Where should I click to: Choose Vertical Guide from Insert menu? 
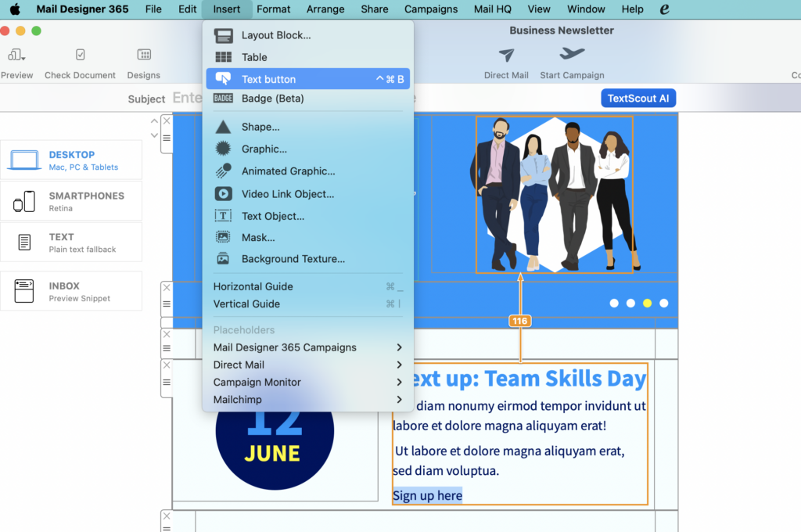(308, 304)
